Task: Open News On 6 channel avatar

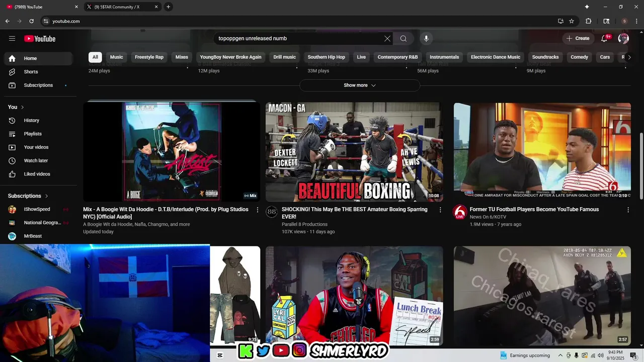Action: [x=460, y=212]
